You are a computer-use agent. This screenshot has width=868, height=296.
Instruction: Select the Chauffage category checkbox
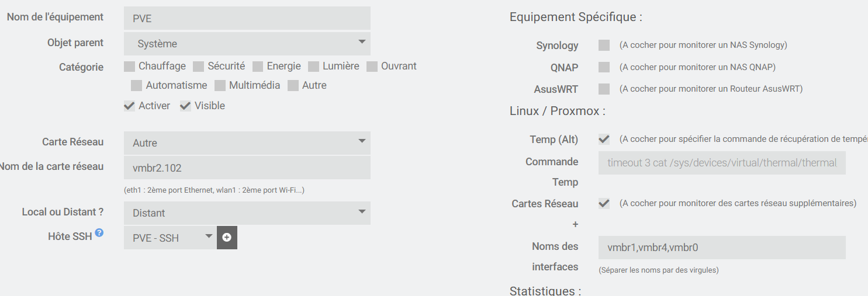pyautogui.click(x=130, y=66)
